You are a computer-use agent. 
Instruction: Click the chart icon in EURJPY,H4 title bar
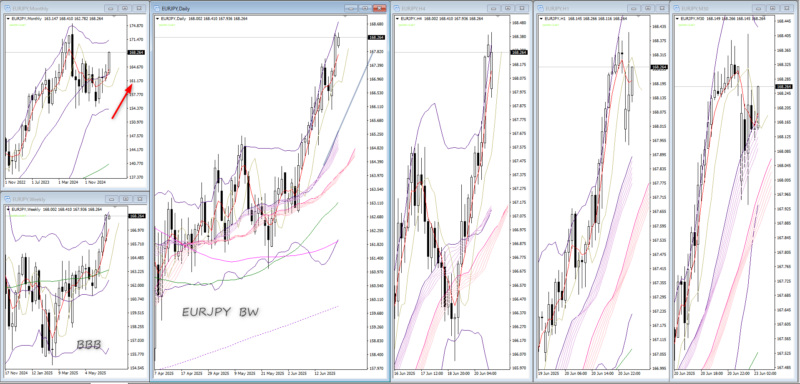(x=396, y=8)
